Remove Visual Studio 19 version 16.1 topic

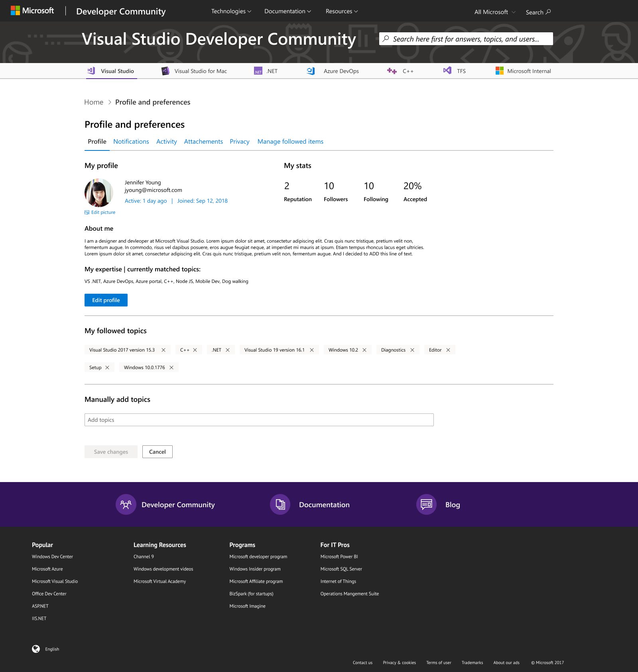(312, 350)
